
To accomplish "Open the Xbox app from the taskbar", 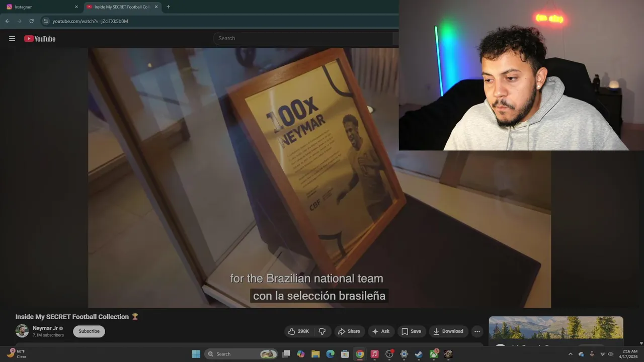I will click(x=434, y=354).
